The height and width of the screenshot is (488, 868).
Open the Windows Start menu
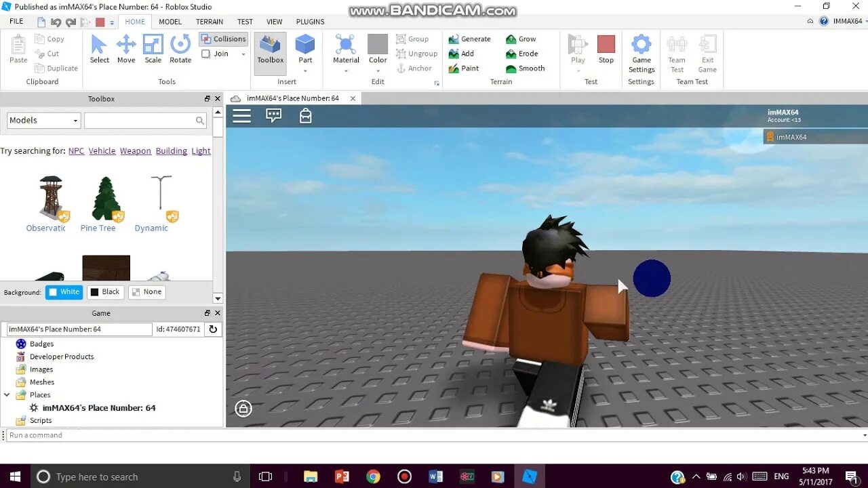15,476
